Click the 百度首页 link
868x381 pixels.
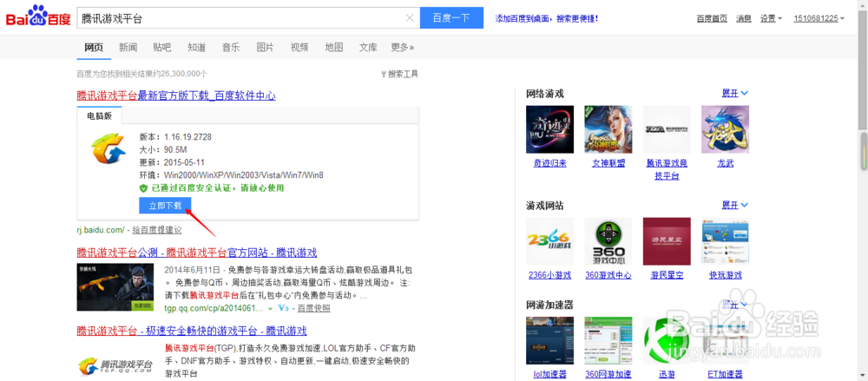tap(712, 18)
